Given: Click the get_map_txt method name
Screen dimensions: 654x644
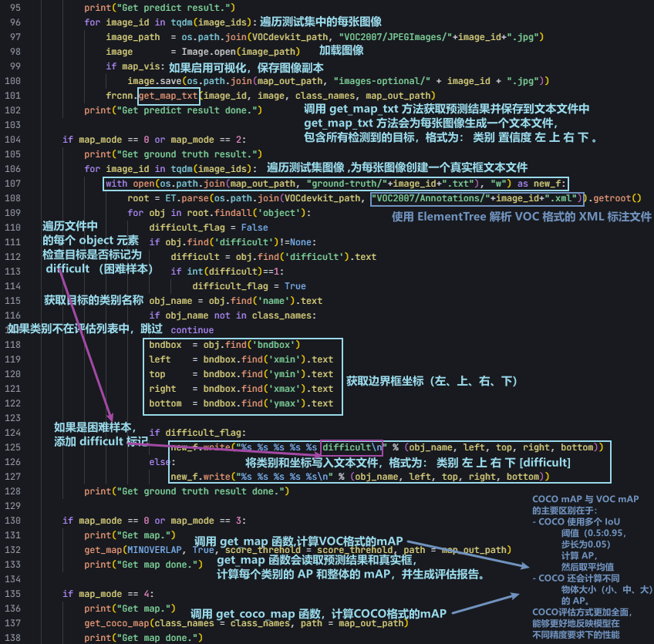Looking at the screenshot, I should (168, 96).
